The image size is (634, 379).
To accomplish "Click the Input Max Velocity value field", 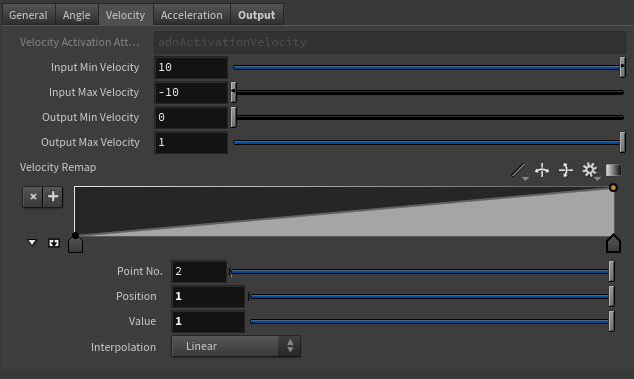I will point(191,92).
